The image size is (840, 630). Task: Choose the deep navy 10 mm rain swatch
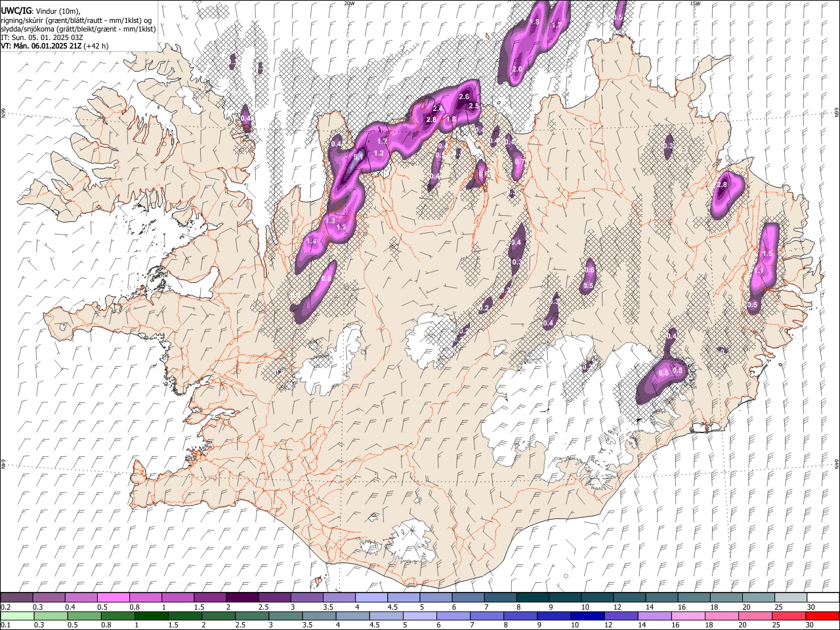[586, 616]
